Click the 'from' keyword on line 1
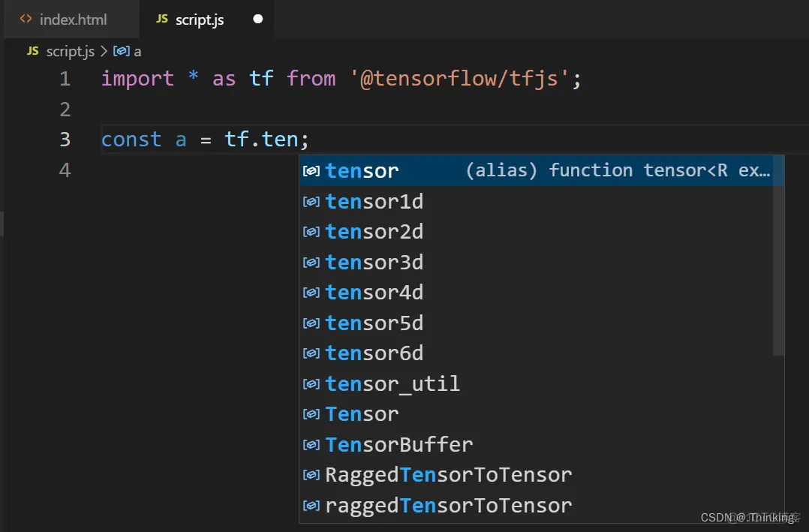 click(x=311, y=79)
